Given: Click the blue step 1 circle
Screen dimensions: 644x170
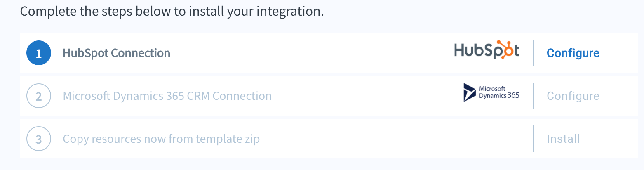Looking at the screenshot, I should (39, 53).
